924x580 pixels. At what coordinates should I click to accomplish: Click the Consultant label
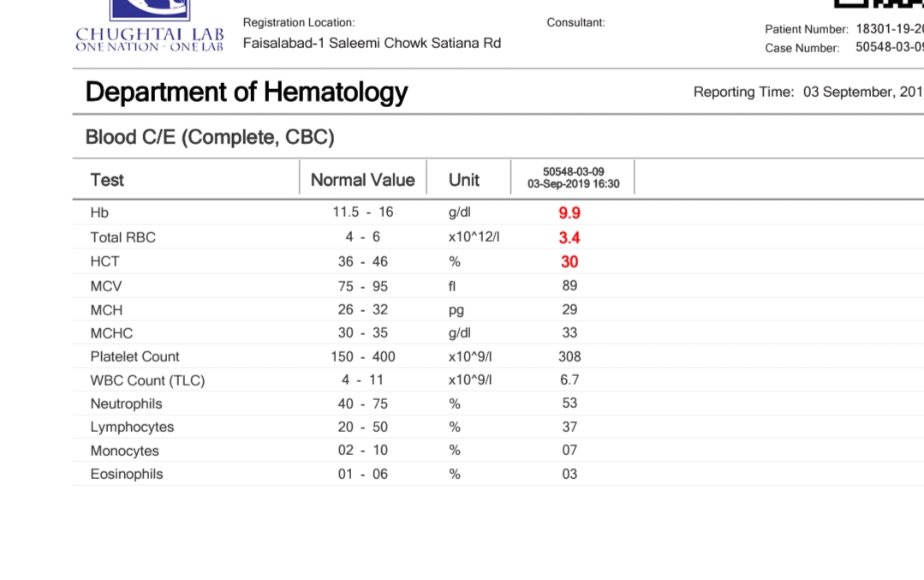575,22
